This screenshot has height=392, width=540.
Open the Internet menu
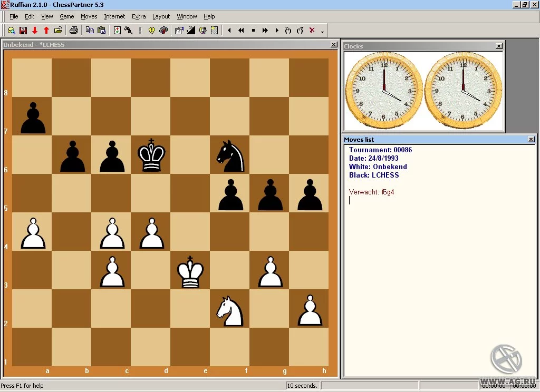click(x=114, y=16)
